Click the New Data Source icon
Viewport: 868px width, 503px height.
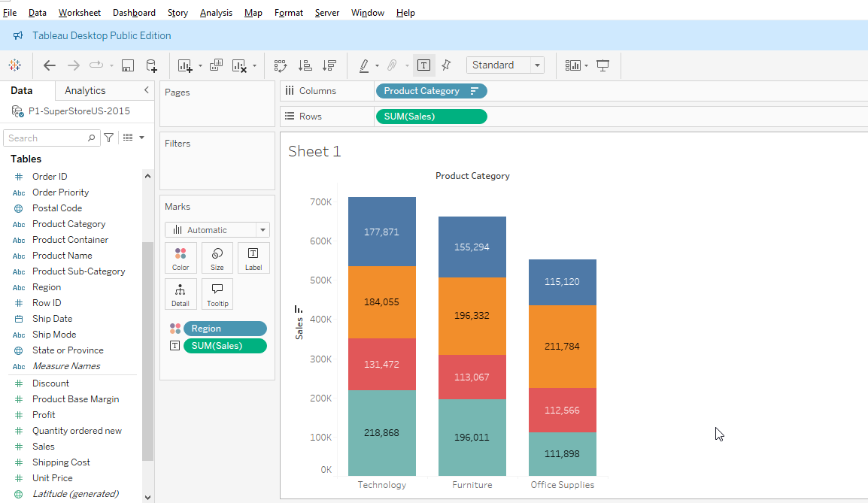point(151,65)
